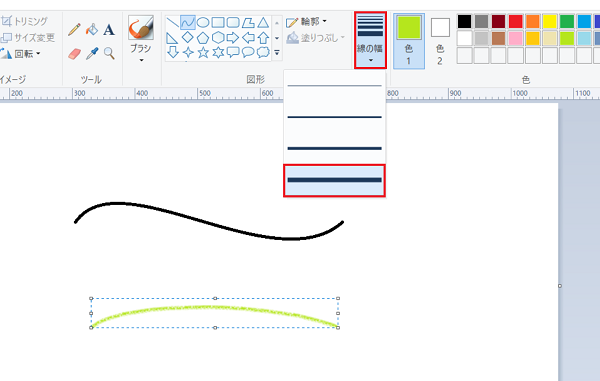Viewport: 600px width, 381px height.
Task: Choose the Rounded rectangle shape
Action: tap(233, 23)
